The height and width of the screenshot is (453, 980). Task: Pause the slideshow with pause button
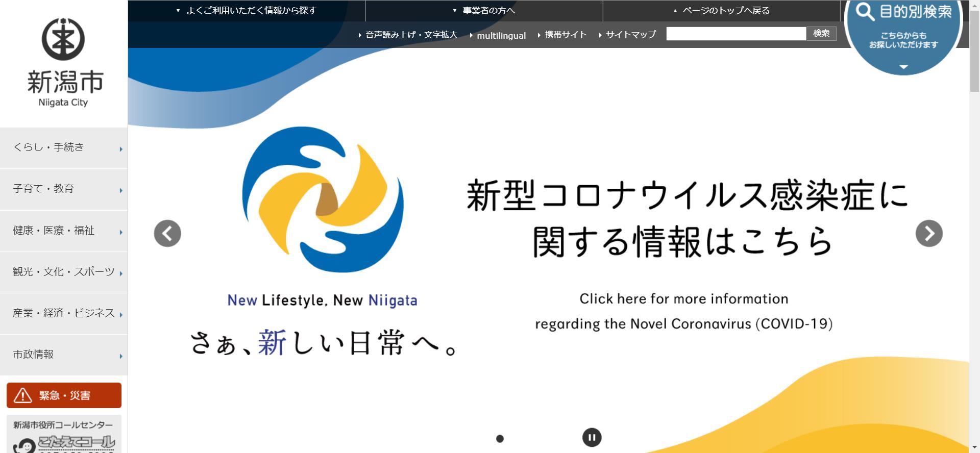click(592, 437)
